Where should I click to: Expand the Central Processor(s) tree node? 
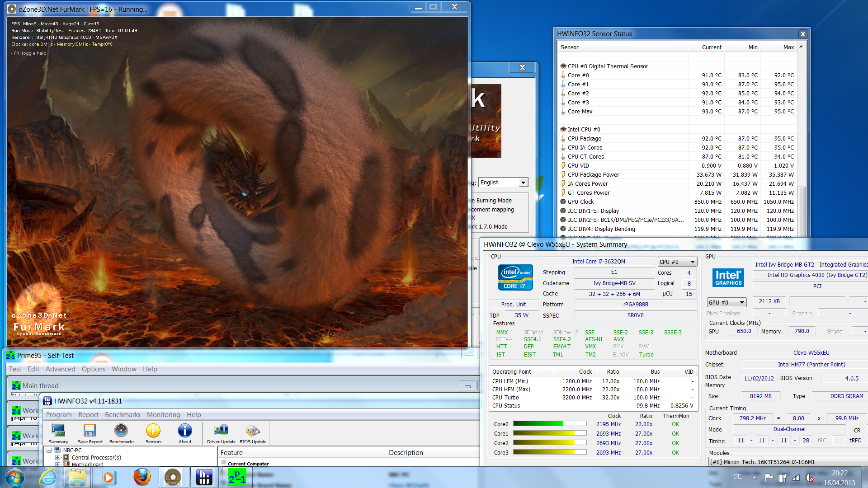[x=58, y=458]
